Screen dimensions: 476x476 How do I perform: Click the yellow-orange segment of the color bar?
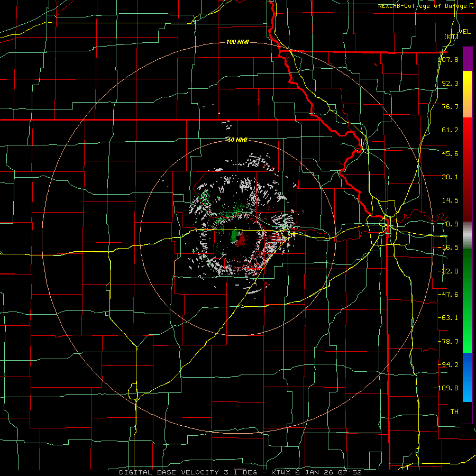[467, 94]
